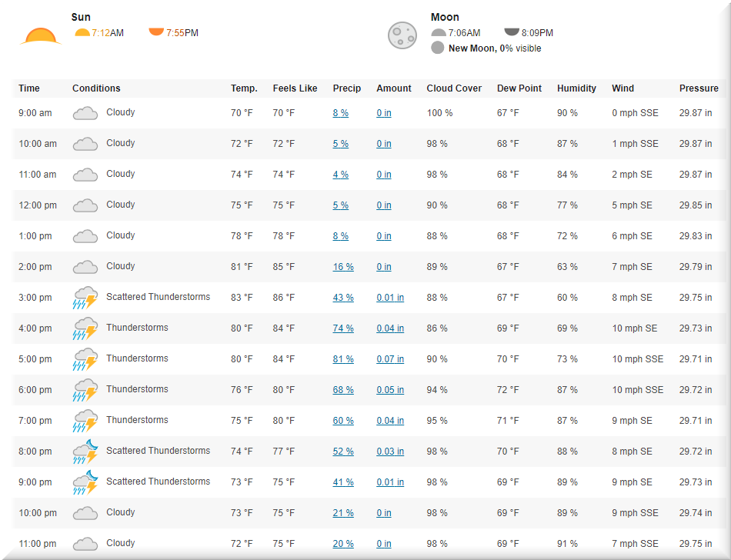Click the moonrise icon beside 7:06AM
Image resolution: width=731 pixels, height=560 pixels.
(x=439, y=33)
